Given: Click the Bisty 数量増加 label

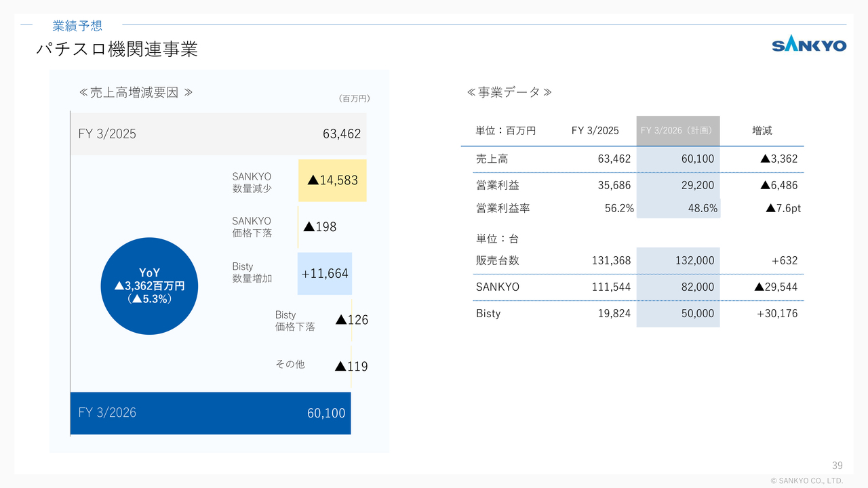Looking at the screenshot, I should [x=252, y=272].
